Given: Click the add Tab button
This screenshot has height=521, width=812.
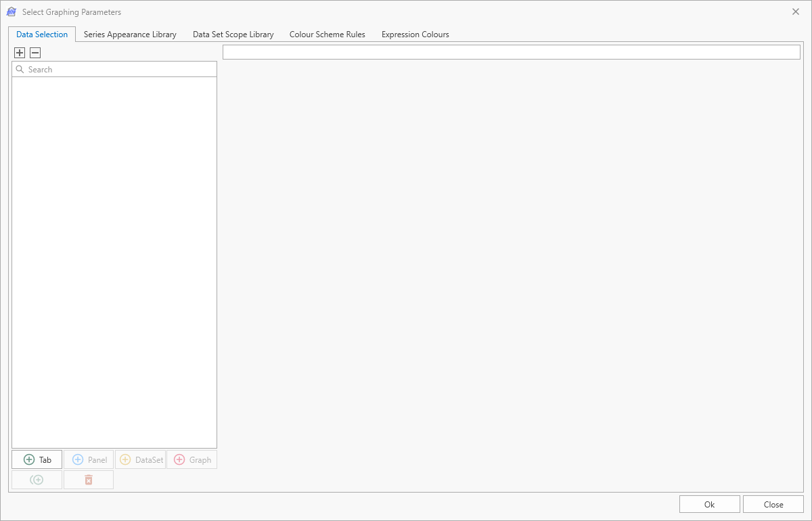Looking at the screenshot, I should pos(37,460).
